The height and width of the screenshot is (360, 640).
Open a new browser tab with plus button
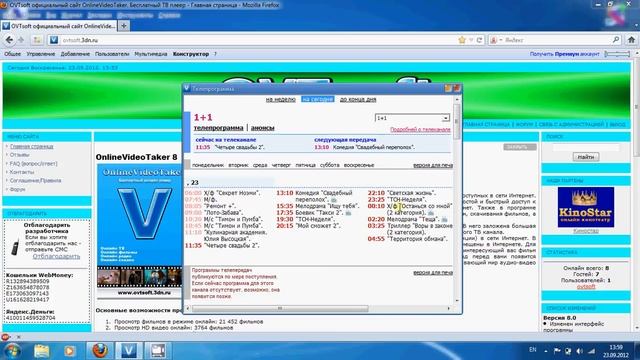pyautogui.click(x=124, y=26)
